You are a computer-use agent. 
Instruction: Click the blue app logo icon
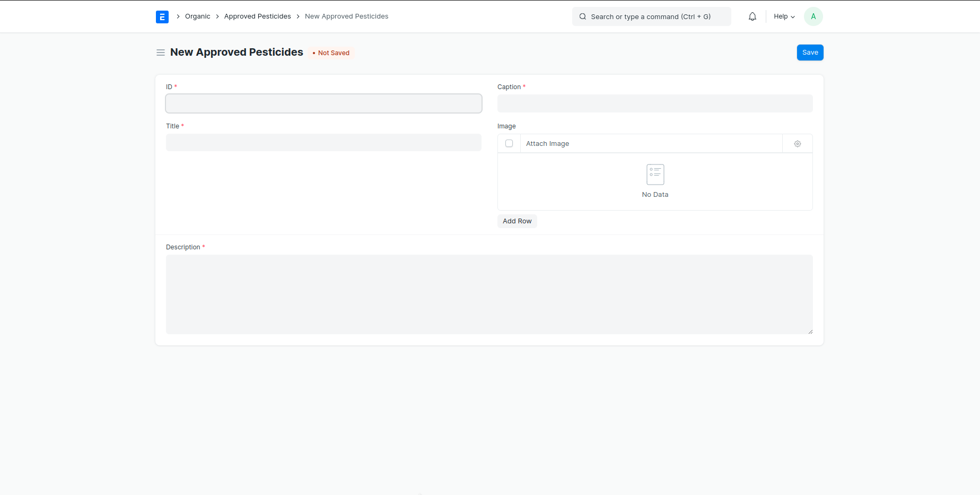[x=162, y=17]
